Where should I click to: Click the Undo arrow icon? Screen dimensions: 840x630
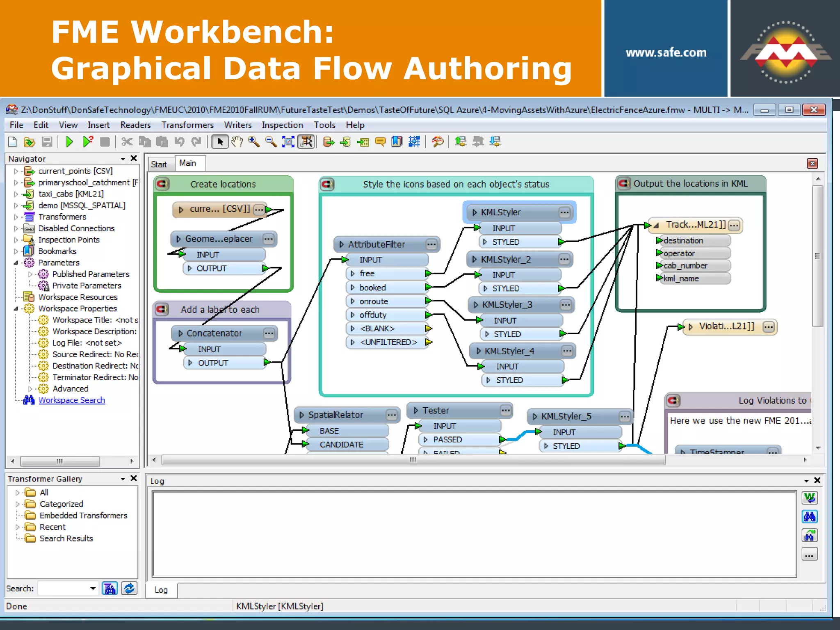179,142
